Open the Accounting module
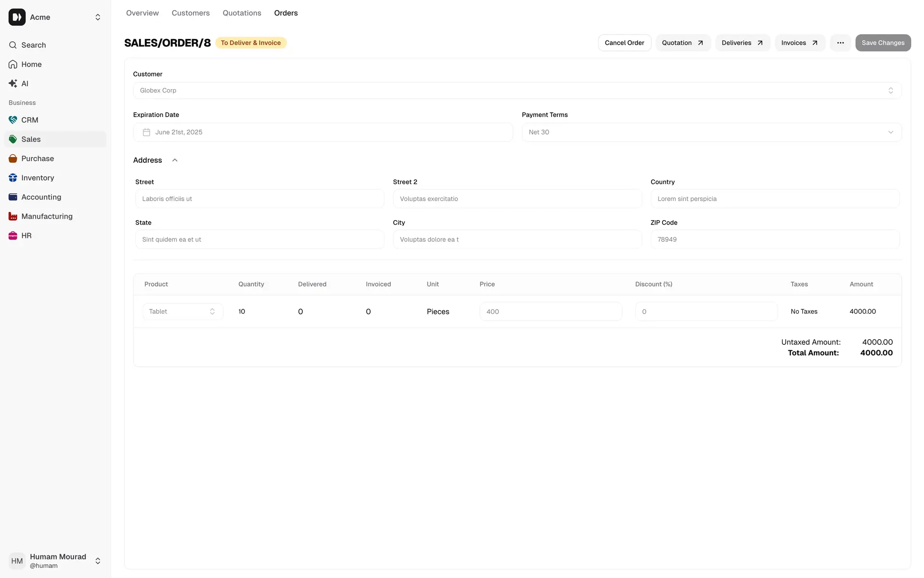 pyautogui.click(x=41, y=197)
